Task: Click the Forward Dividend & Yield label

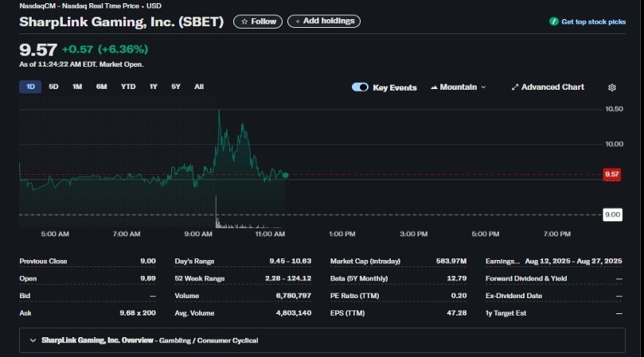Action: [x=526, y=278]
